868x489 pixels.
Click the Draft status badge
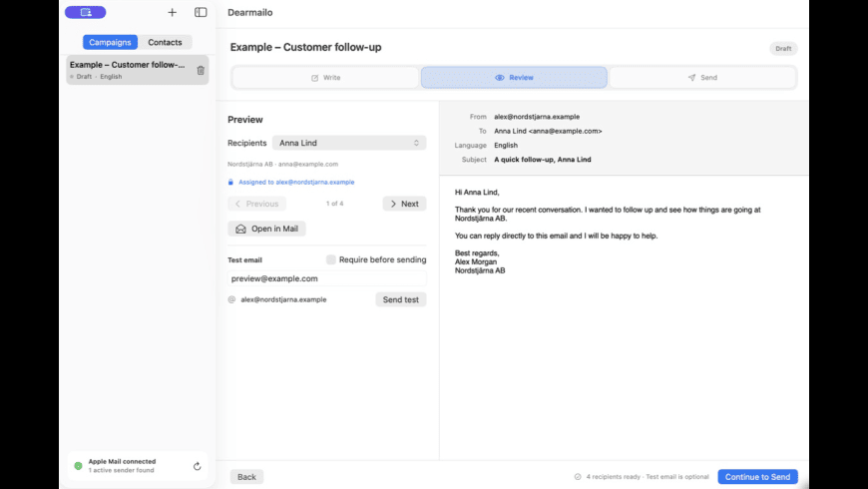[x=783, y=49]
